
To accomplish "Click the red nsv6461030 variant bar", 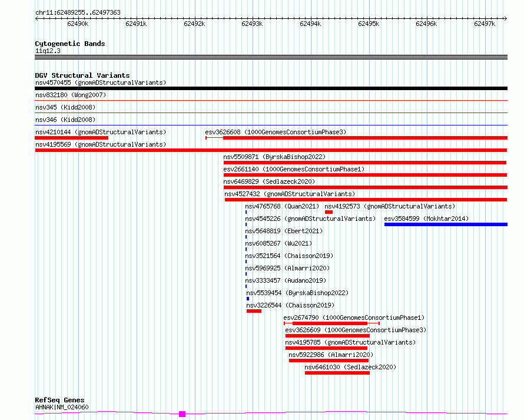I will click(337, 373).
